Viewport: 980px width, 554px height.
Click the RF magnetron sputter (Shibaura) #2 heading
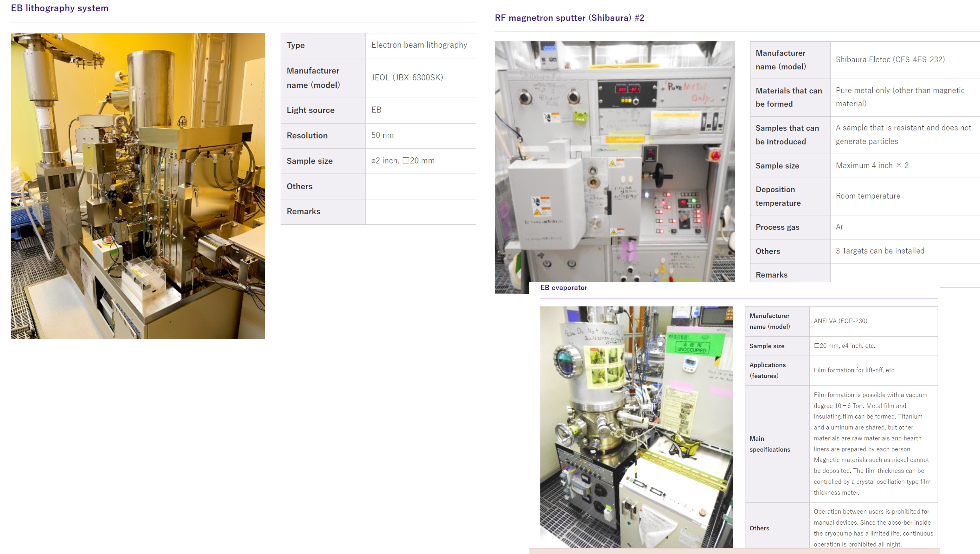click(570, 18)
